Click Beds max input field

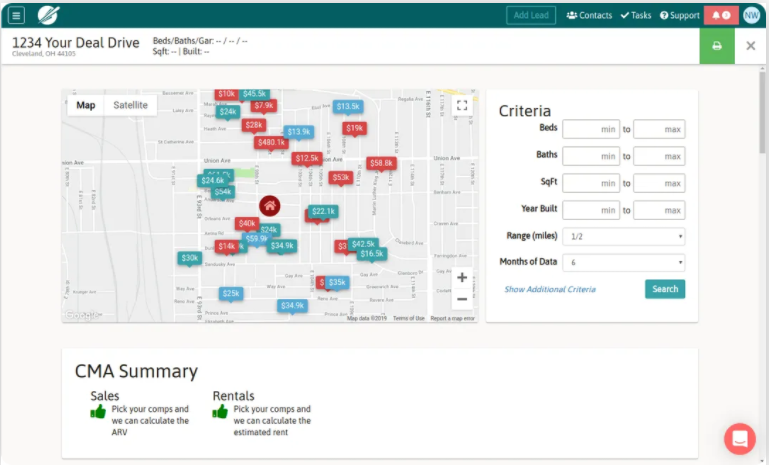point(659,129)
